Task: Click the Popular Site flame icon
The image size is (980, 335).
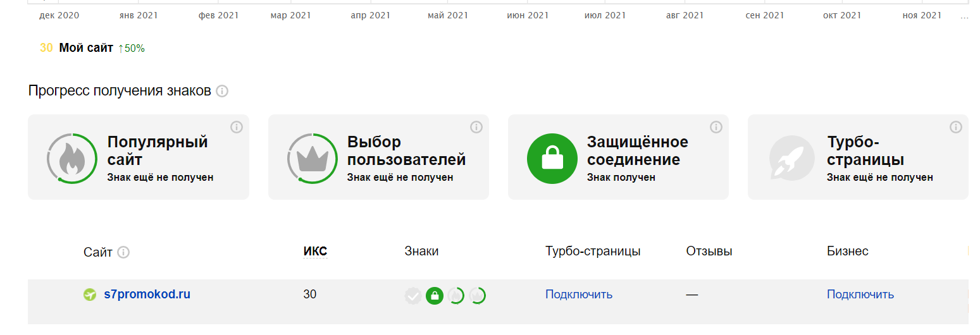Action: point(72,158)
